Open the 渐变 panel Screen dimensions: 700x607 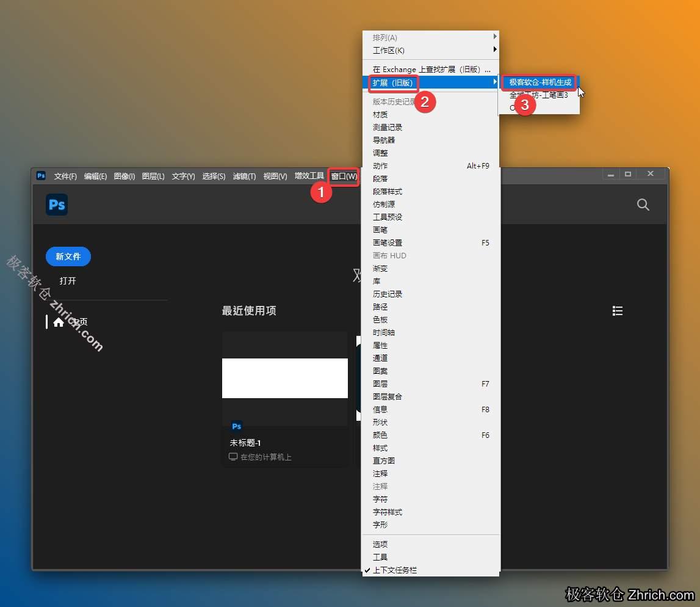tap(431, 269)
